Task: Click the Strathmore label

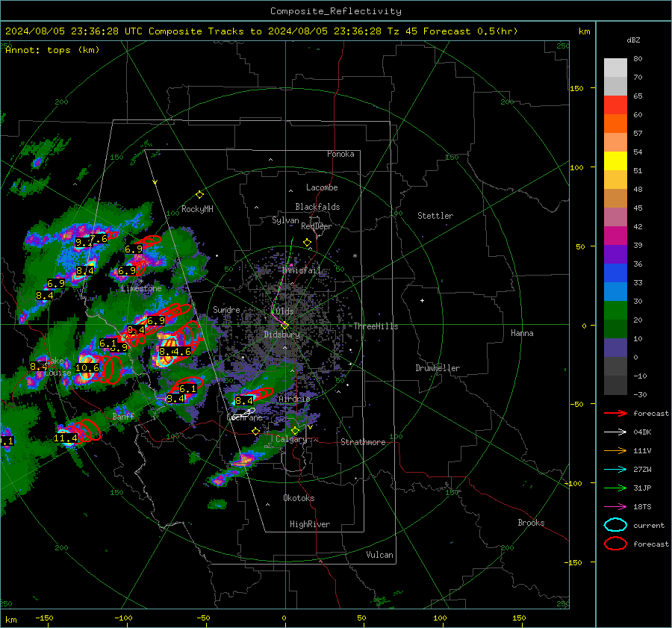Action: coord(363,442)
